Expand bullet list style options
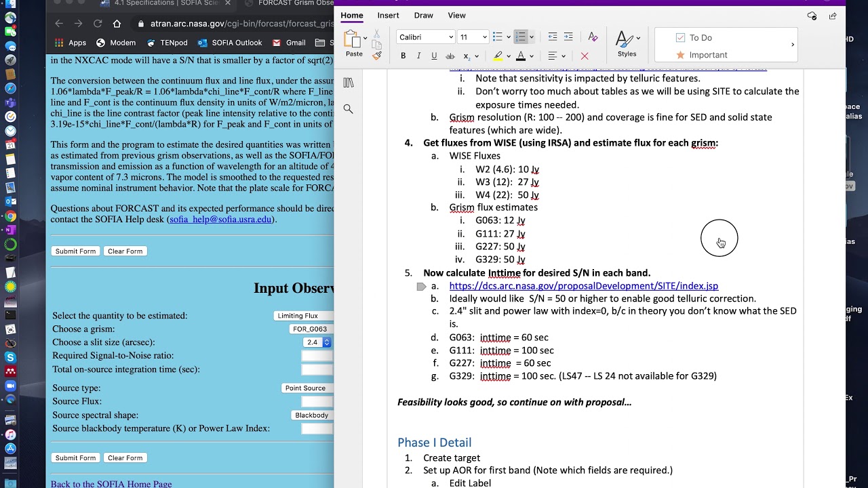 pos(508,37)
